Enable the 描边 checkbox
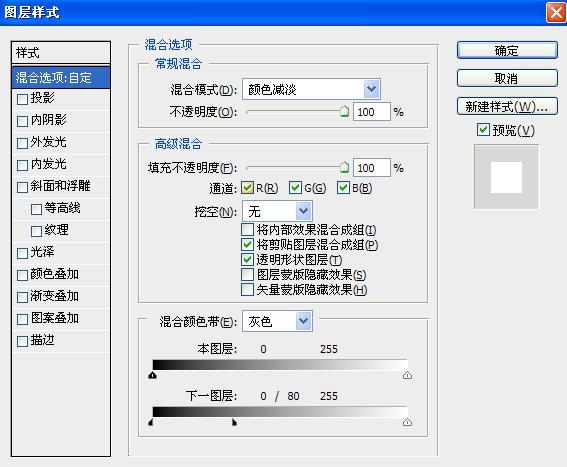This screenshot has height=467, width=567. point(22,341)
